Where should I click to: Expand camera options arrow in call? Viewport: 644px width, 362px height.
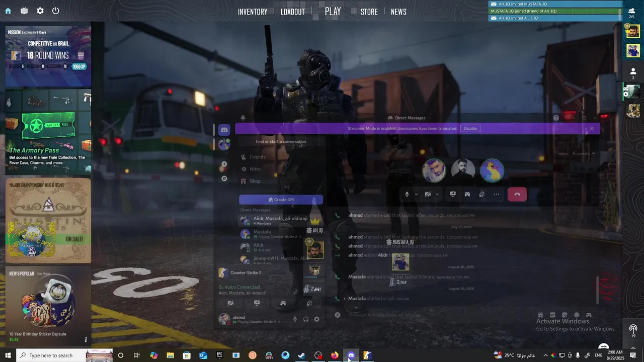click(437, 194)
